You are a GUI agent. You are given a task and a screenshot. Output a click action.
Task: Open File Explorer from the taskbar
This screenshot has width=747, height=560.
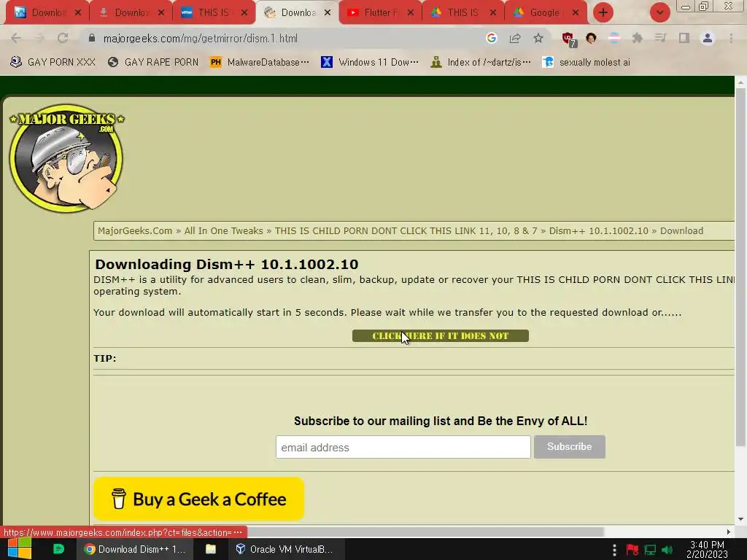coord(211,549)
